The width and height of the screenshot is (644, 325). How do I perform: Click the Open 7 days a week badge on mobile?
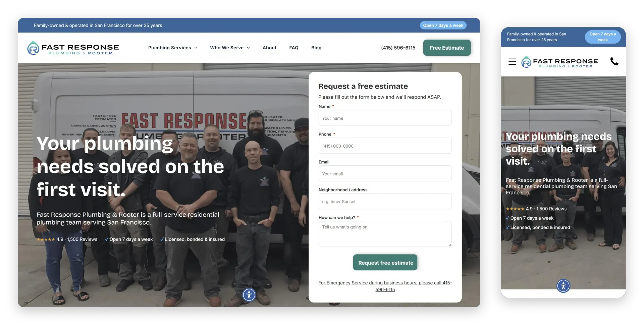coord(603,37)
